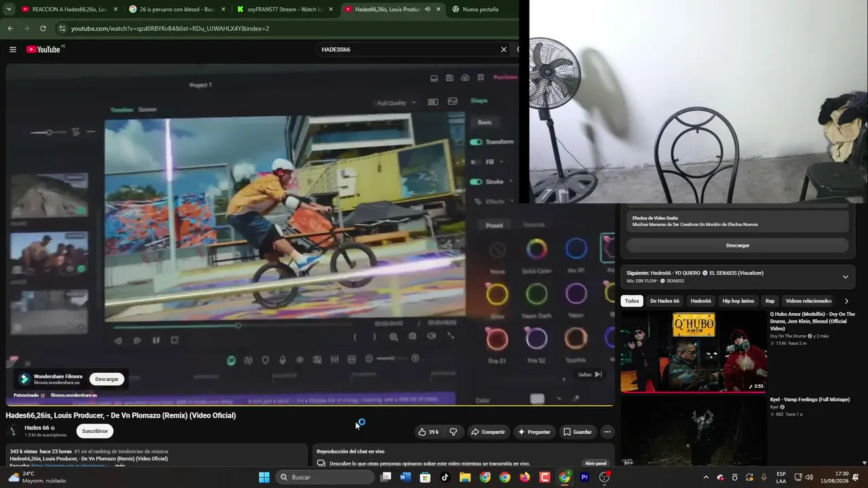The height and width of the screenshot is (488, 868).
Task: Select the Todos filter chip
Action: pyautogui.click(x=632, y=301)
